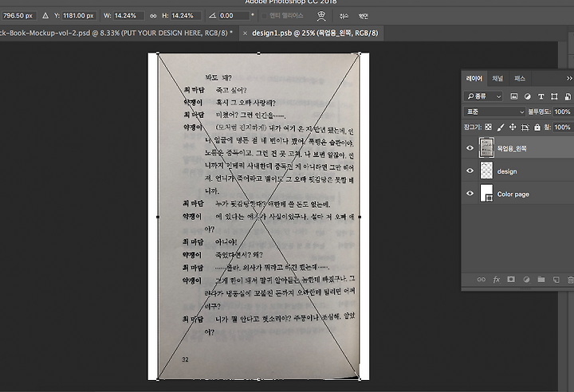Close the design1.psb document tab
The image size is (574, 392).
tap(245, 33)
